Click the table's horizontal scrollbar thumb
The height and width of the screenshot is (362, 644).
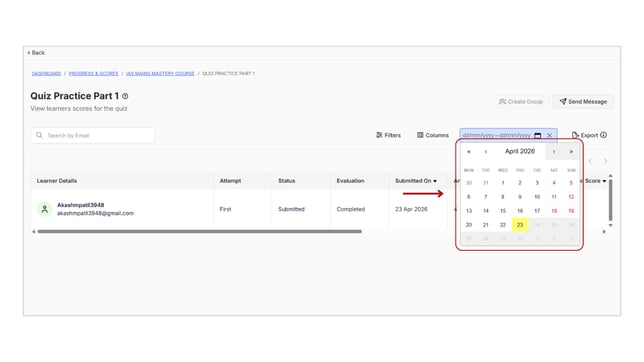[200, 232]
